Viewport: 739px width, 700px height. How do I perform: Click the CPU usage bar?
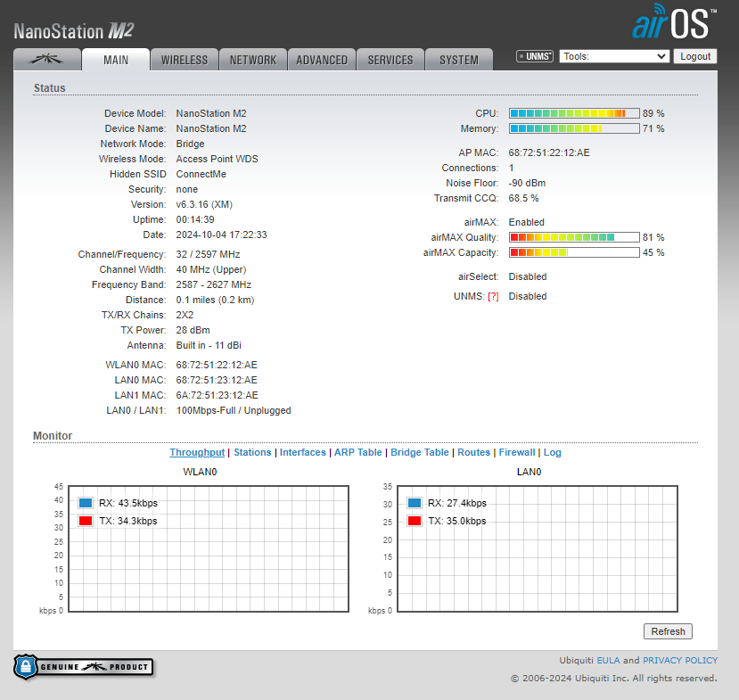pos(574,113)
